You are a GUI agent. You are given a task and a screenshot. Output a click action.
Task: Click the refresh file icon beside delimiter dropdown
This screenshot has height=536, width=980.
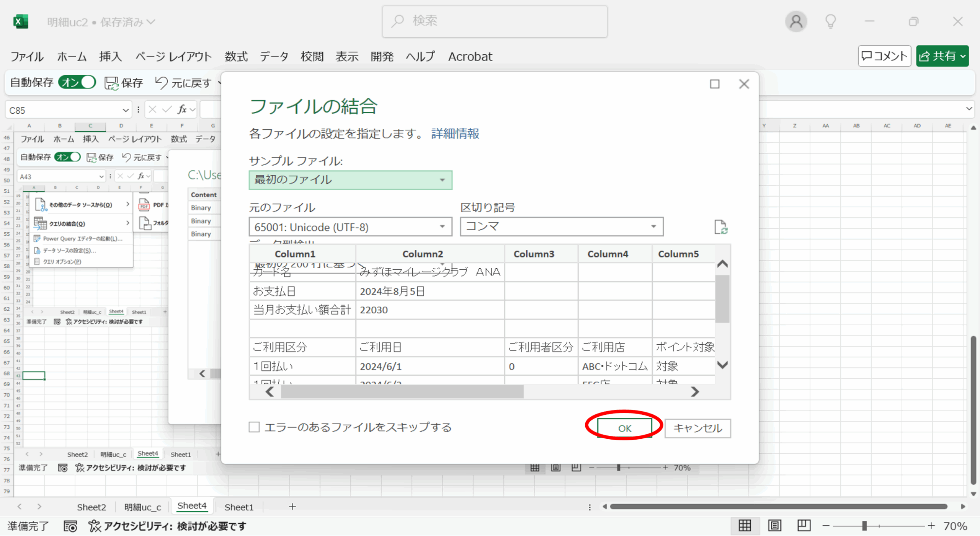720,227
